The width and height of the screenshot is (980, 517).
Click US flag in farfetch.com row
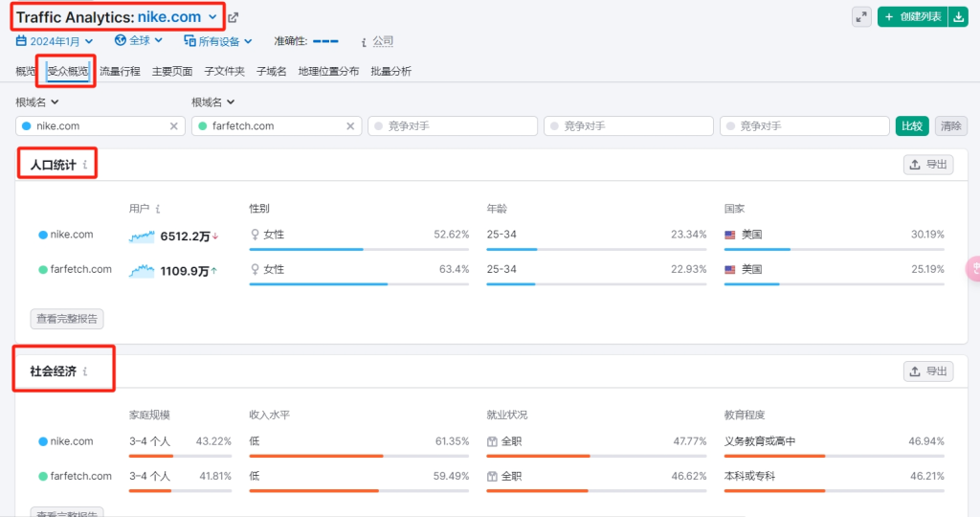(730, 269)
